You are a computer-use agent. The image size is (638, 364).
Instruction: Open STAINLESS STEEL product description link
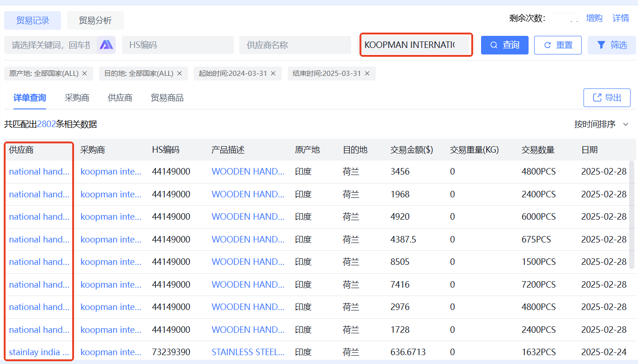pyautogui.click(x=248, y=352)
